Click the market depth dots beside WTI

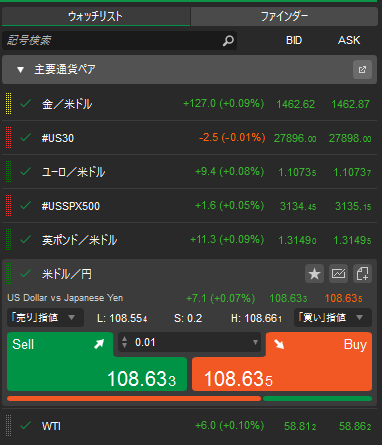(x=9, y=426)
